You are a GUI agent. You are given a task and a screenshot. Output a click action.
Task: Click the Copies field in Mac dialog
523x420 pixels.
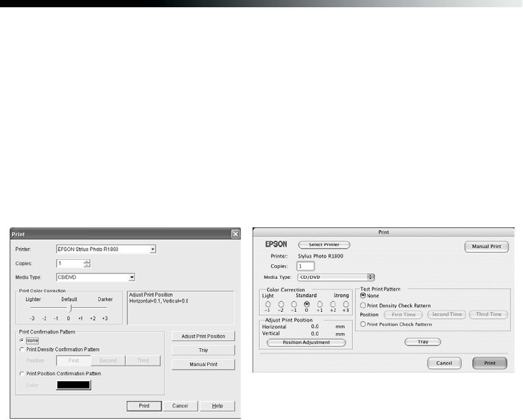pyautogui.click(x=305, y=266)
